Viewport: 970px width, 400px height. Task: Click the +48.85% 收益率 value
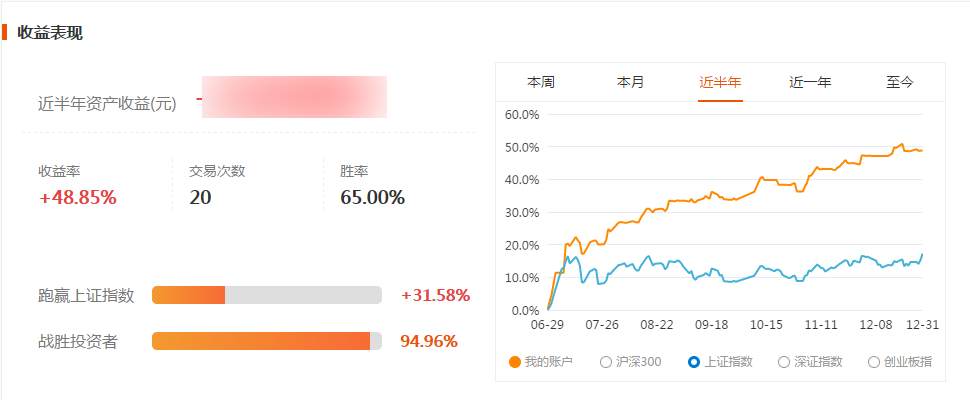(x=77, y=198)
